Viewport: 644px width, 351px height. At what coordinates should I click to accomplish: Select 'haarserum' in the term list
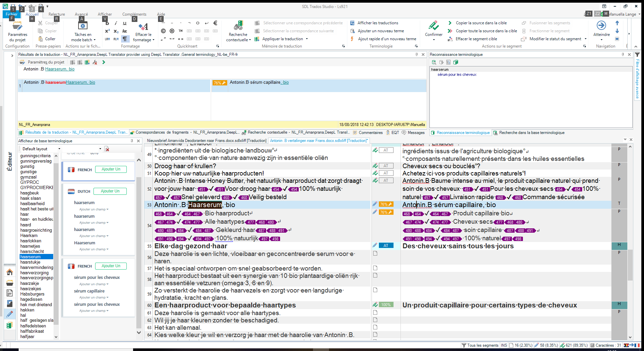(x=36, y=257)
